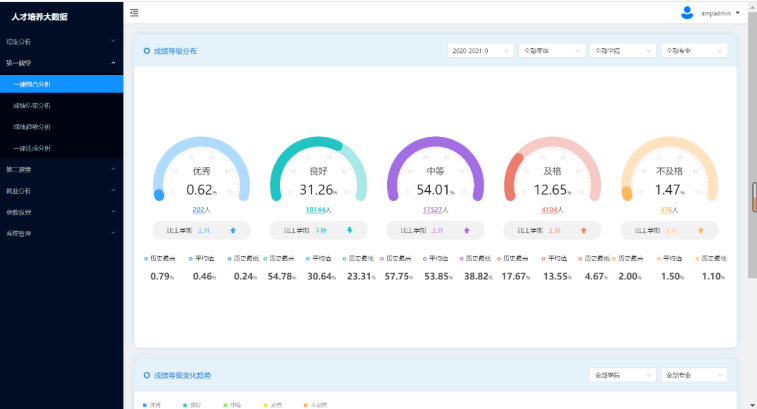Click the ampadmin user avatar icon
757x409 pixels.
687,13
